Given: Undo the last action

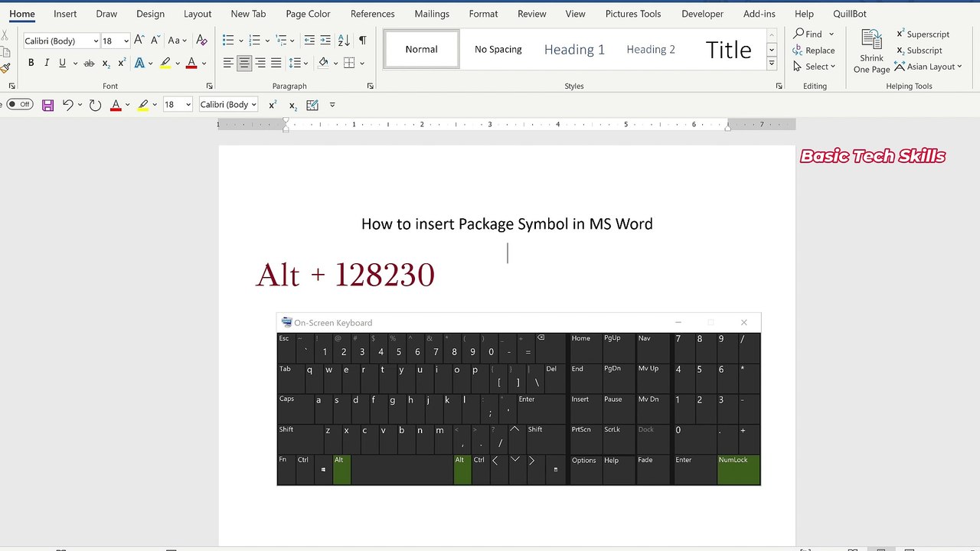Looking at the screenshot, I should pyautogui.click(x=68, y=105).
